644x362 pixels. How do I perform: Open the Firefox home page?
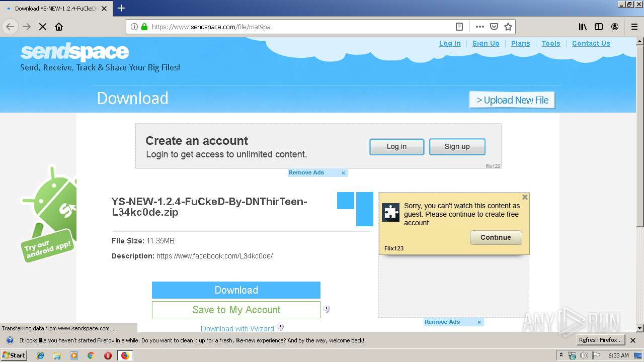point(59,27)
